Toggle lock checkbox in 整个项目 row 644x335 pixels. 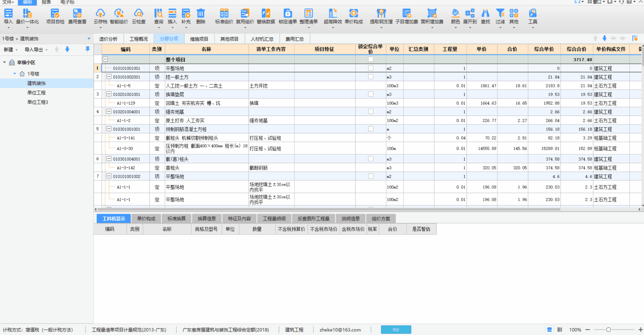(370, 59)
